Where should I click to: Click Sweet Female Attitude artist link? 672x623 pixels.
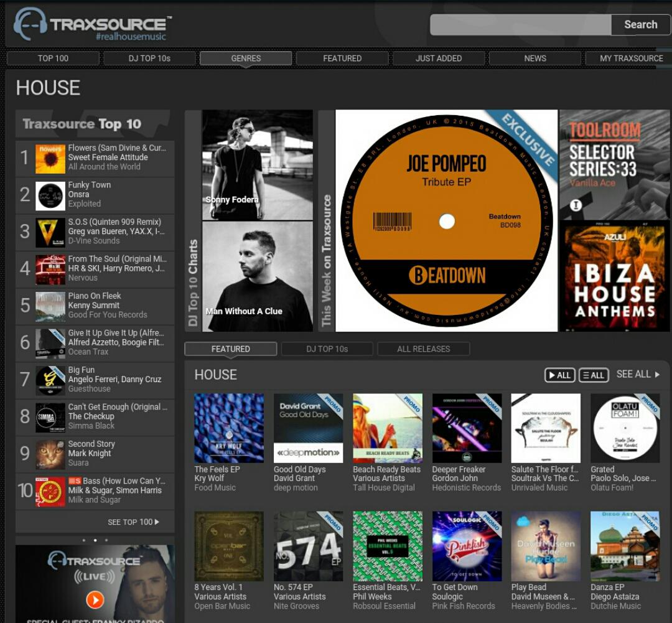[x=108, y=157]
